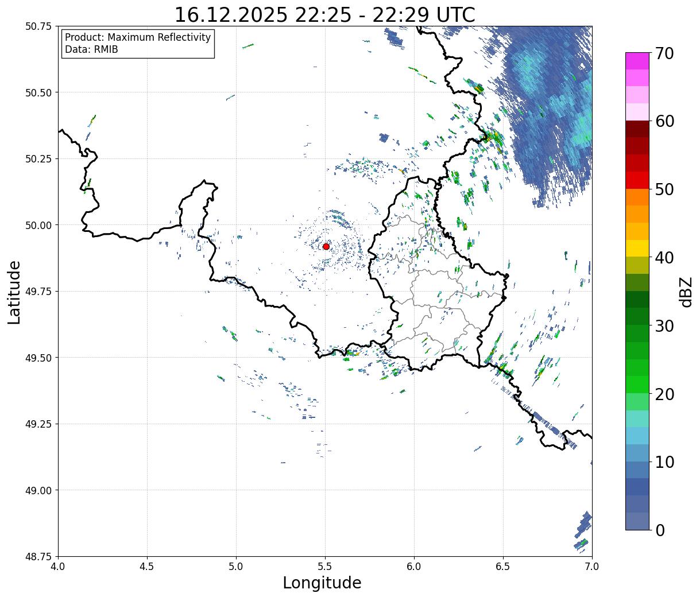
Task: Click the "Latitude" axis label
Action: click(x=14, y=292)
